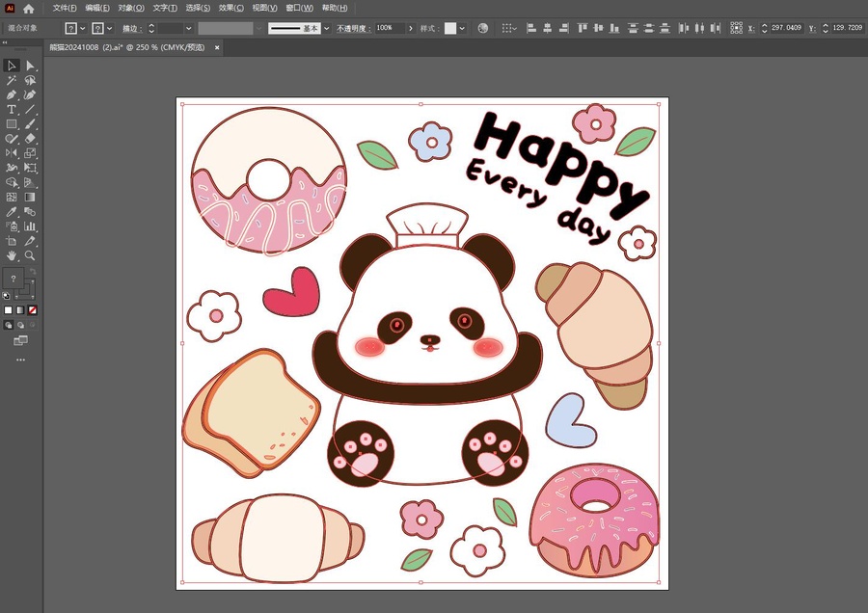The image size is (868, 613).
Task: Select the Lasso tool
Action: (31, 80)
